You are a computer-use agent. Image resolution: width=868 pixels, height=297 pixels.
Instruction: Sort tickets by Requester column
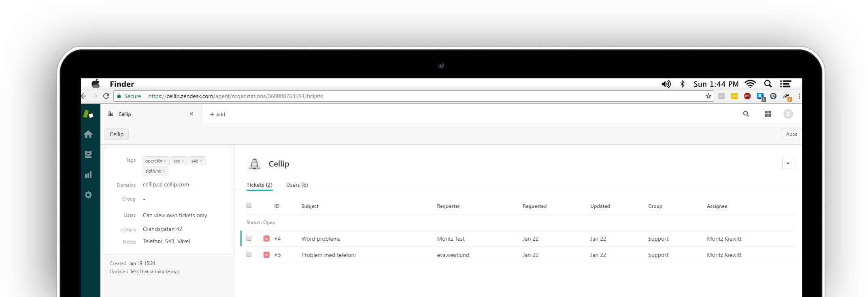(x=448, y=206)
